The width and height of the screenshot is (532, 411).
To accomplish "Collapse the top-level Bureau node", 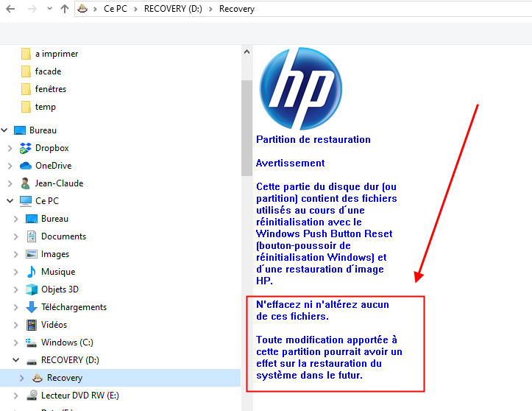I will [x=4, y=130].
